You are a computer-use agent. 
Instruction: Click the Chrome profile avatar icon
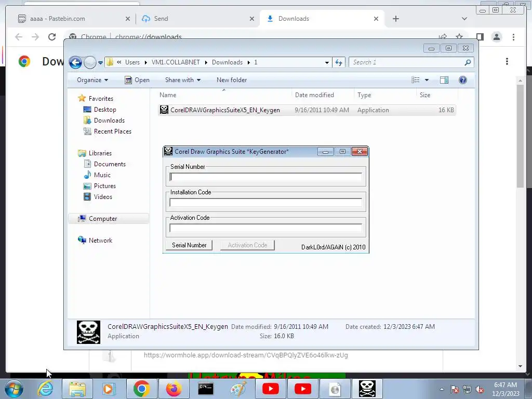click(x=497, y=37)
